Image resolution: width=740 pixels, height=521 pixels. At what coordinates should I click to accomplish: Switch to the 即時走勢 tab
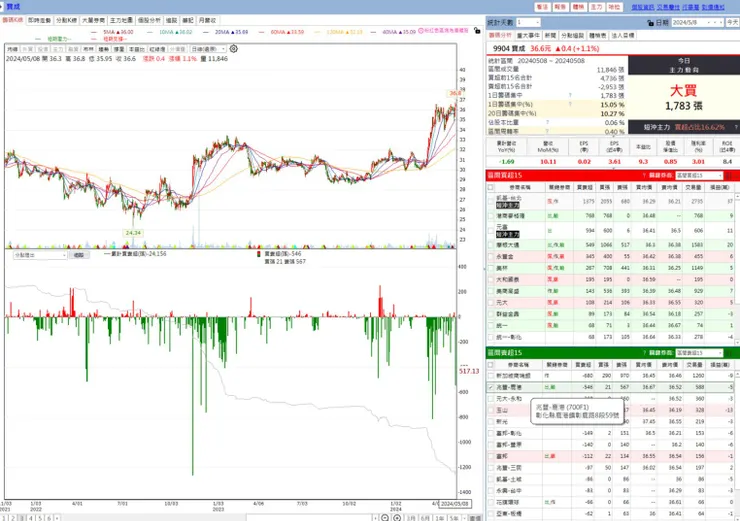coord(39,20)
